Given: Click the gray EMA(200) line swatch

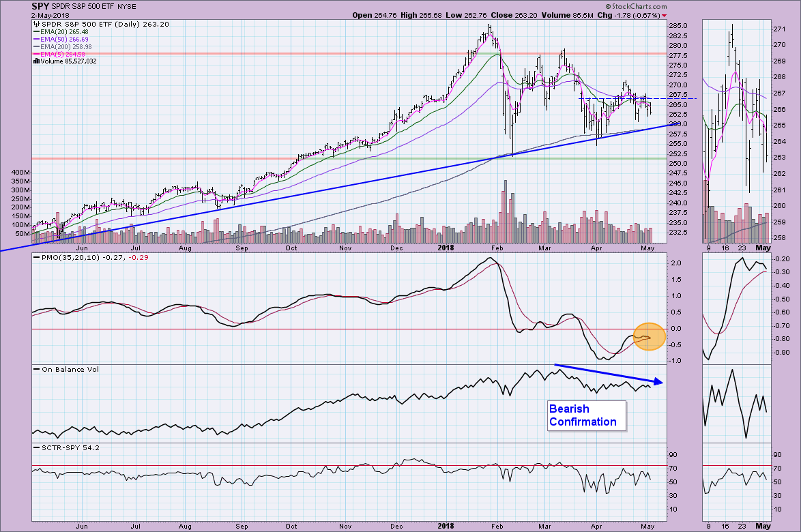Looking at the screenshot, I should [36, 47].
